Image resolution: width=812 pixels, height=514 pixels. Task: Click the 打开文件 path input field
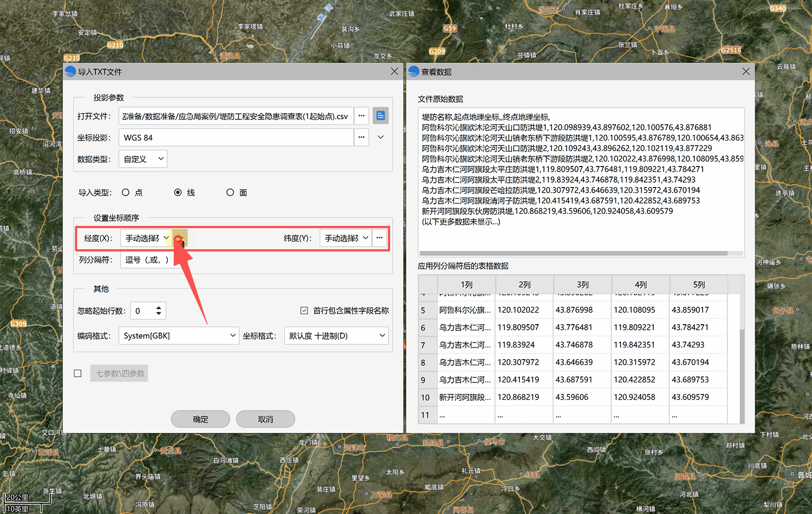click(x=236, y=115)
